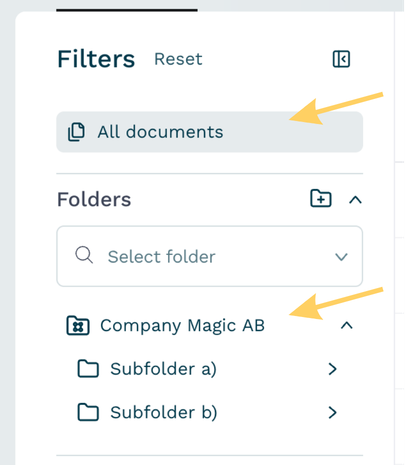
Task: Collapse the Folders section chevron
Action: click(x=355, y=200)
